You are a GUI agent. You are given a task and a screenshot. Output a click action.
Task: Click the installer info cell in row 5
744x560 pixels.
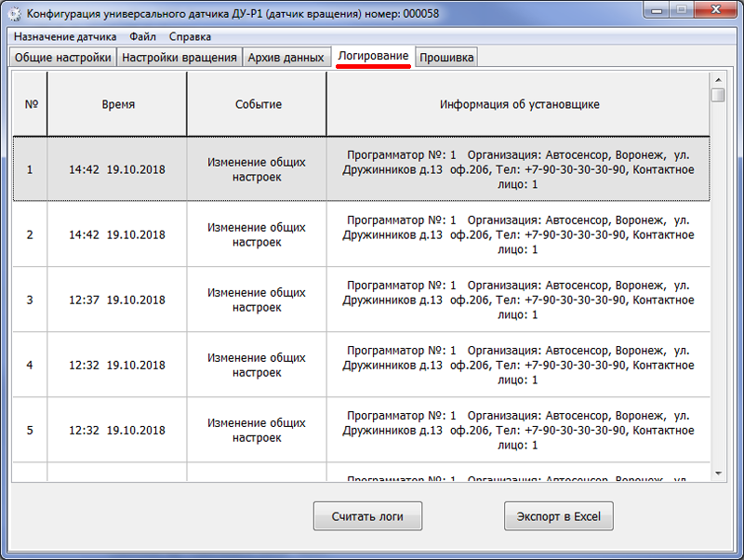pyautogui.click(x=519, y=430)
